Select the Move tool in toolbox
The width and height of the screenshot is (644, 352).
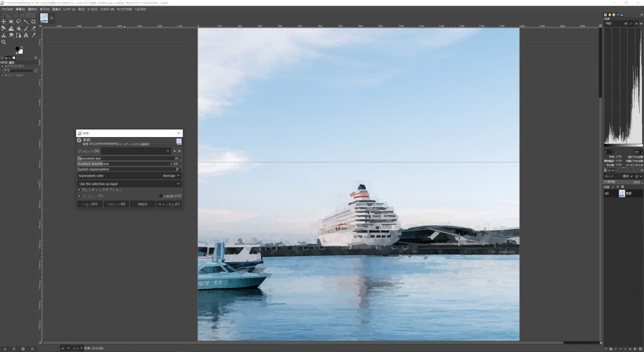(x=3, y=22)
